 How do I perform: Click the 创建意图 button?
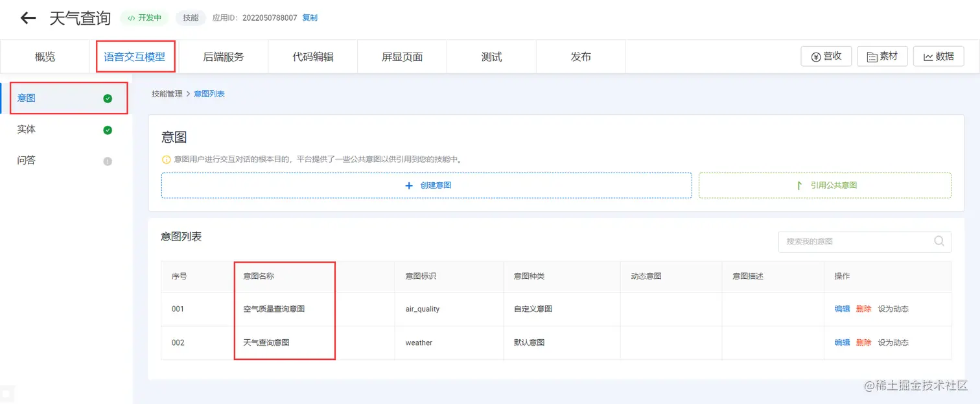[426, 185]
